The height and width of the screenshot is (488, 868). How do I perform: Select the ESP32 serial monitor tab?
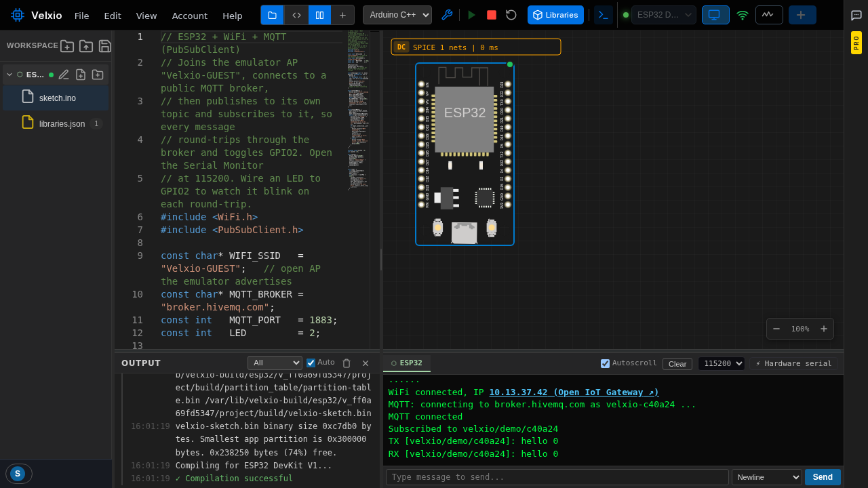pyautogui.click(x=407, y=363)
